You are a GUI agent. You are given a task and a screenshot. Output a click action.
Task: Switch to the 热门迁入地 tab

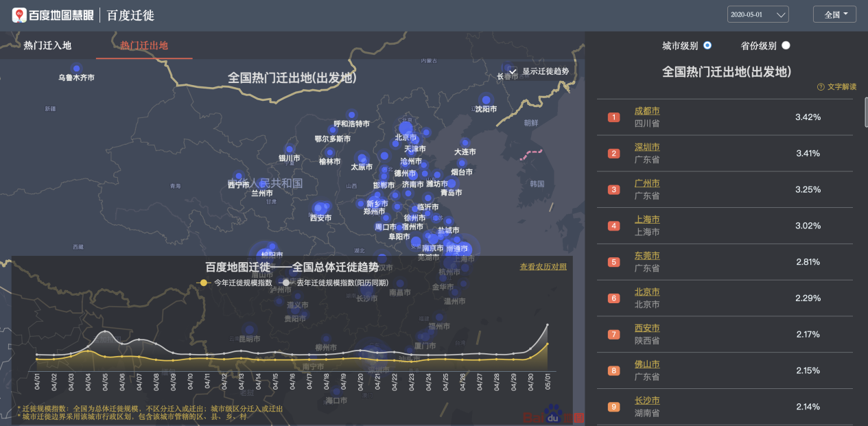click(x=47, y=45)
